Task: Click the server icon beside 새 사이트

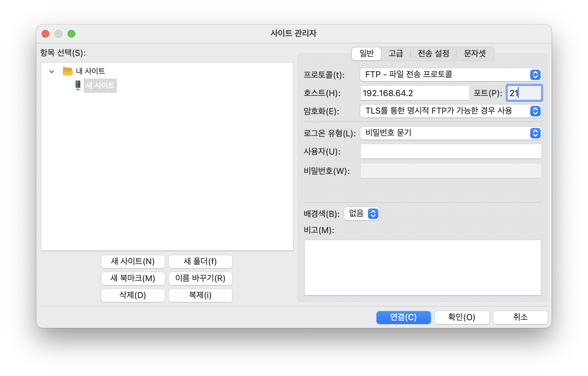Action: tap(78, 85)
